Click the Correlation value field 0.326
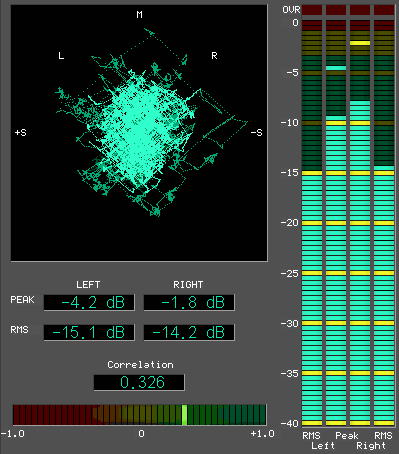The width and height of the screenshot is (399, 454). click(x=139, y=382)
